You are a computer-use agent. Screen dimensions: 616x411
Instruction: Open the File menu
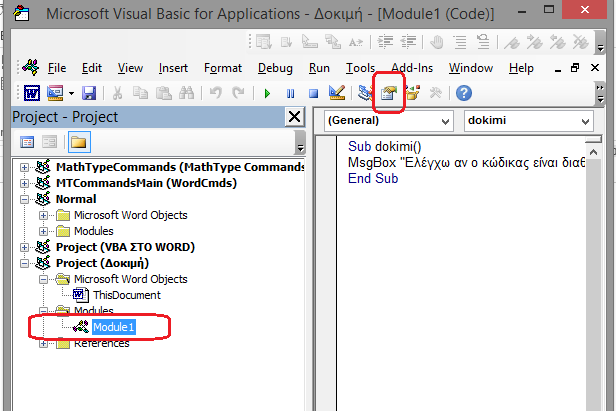click(57, 68)
